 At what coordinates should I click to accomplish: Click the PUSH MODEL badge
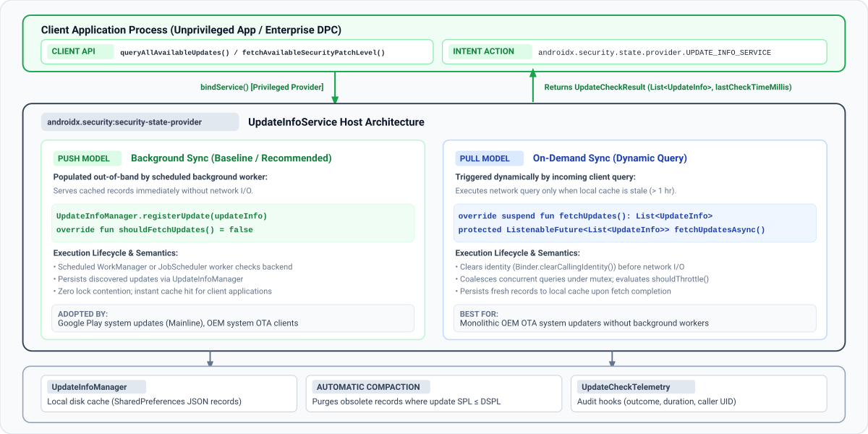(x=88, y=158)
